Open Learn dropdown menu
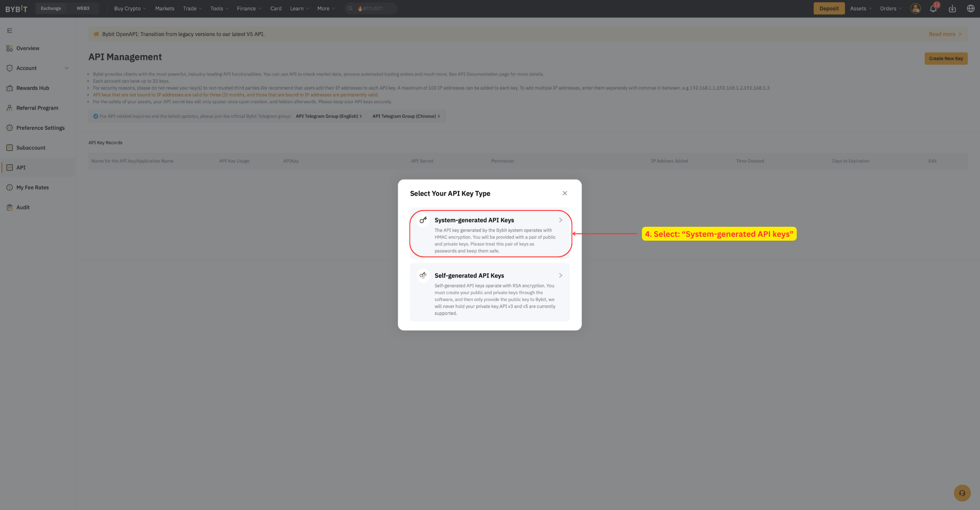Viewport: 980px width, 510px height. tap(300, 9)
